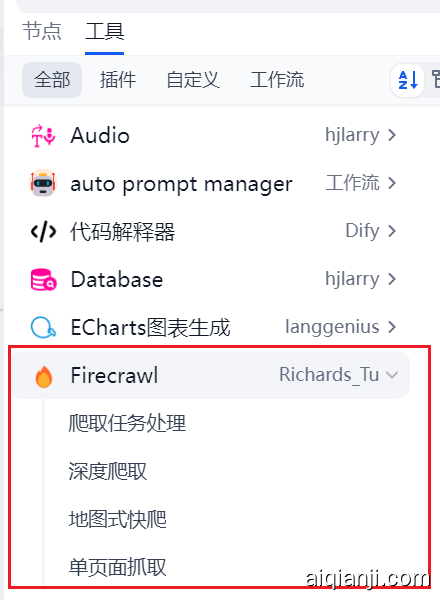
Task: Expand the auto prompt manager 工作流 chevron
Action: click(392, 183)
